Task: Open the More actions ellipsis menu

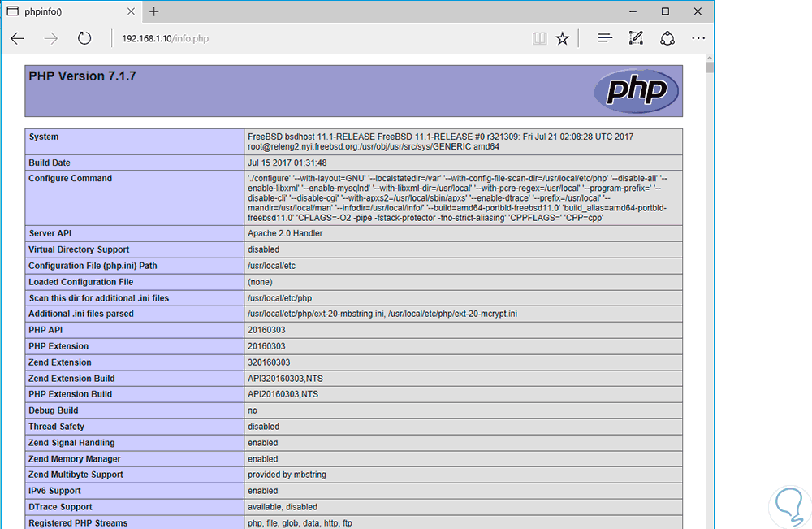Action: (x=698, y=38)
